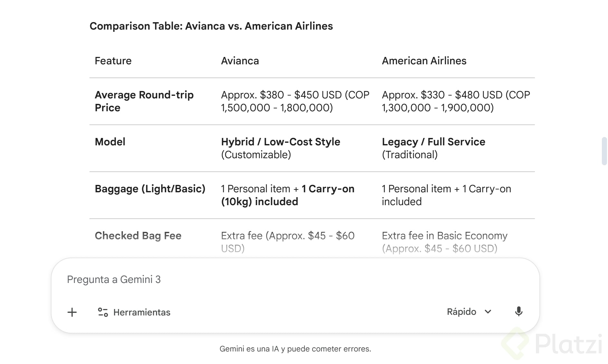Activate the microphone voice input icon
Screen dimensions: 608x364
coord(519,312)
